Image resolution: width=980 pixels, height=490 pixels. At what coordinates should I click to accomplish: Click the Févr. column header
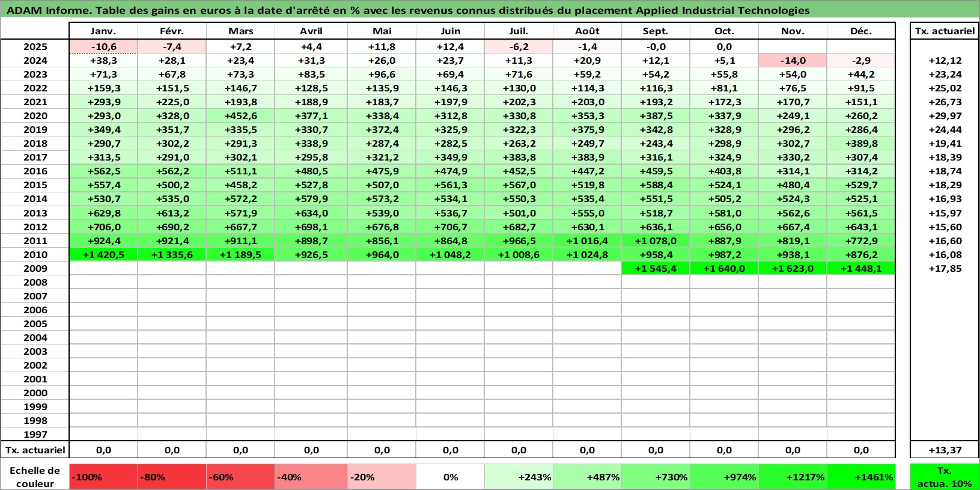click(x=172, y=31)
